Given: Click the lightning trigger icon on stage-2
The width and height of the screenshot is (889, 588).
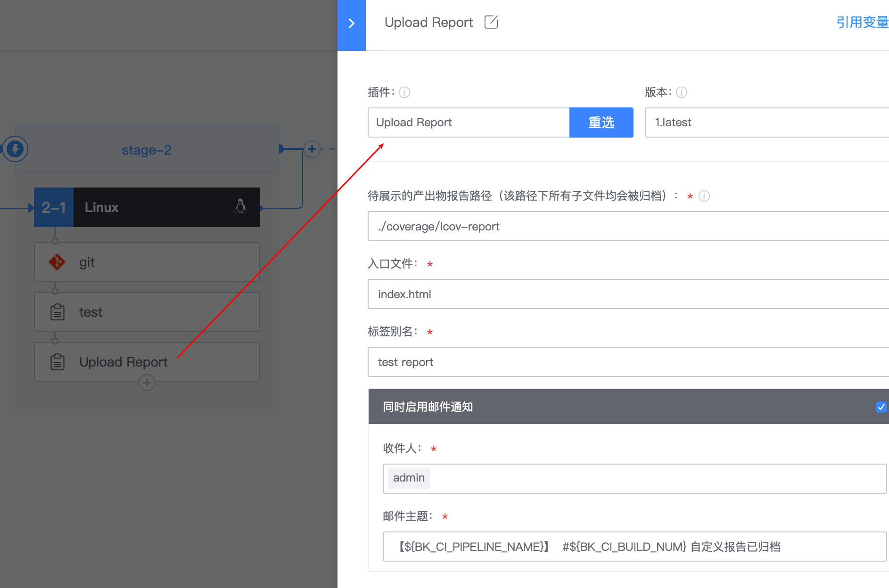Looking at the screenshot, I should [15, 149].
